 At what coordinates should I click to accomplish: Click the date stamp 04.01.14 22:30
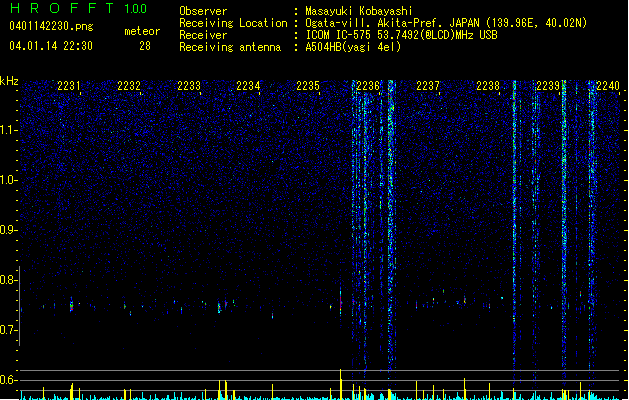(x=51, y=46)
